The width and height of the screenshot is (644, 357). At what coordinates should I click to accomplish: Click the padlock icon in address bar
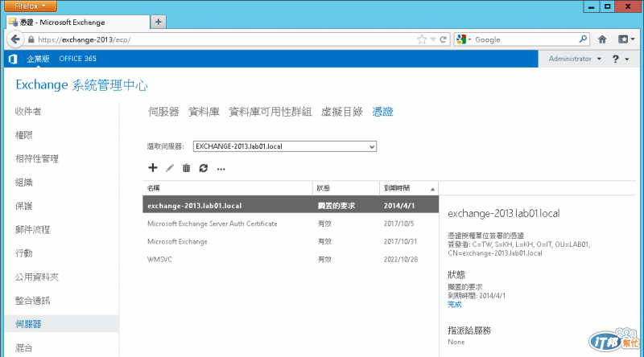point(31,40)
